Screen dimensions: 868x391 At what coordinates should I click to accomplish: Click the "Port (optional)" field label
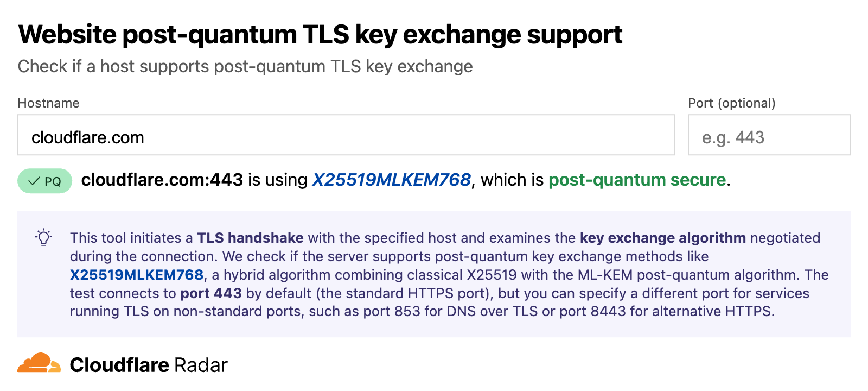click(x=731, y=103)
